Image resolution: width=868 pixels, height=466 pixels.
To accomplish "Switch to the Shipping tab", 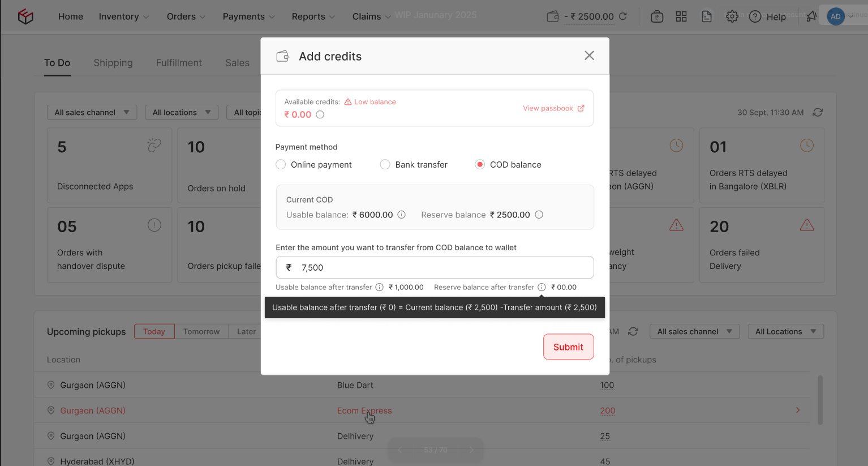I will [x=113, y=63].
